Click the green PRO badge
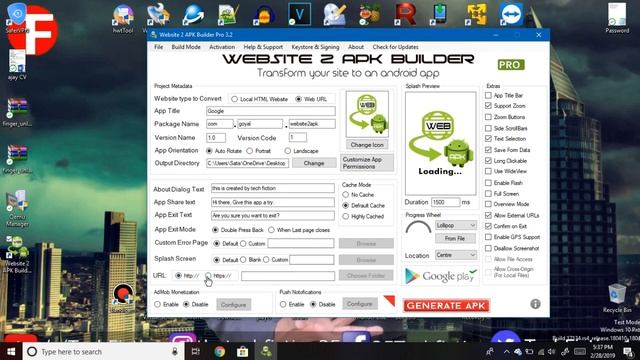 511,64
